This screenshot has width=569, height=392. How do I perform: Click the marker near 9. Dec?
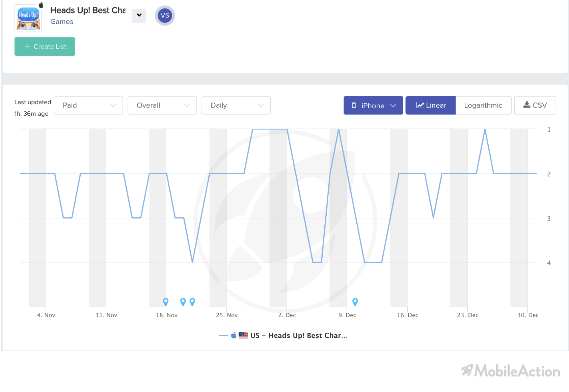355,302
